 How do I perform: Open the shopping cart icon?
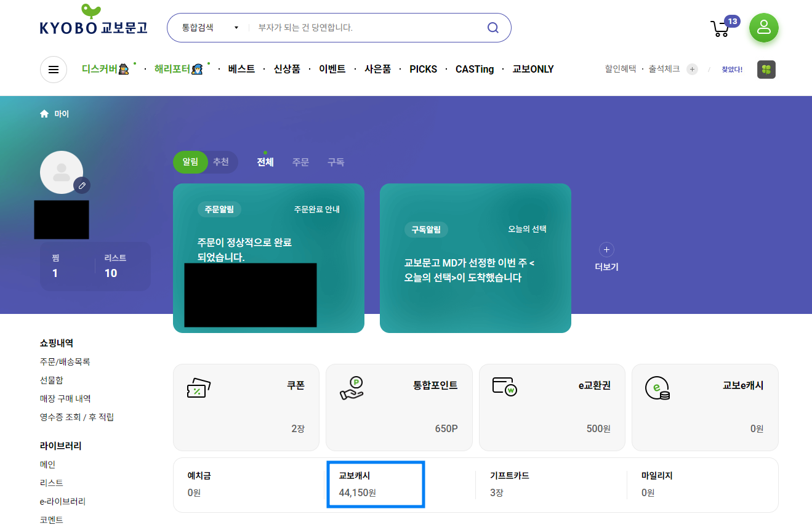tap(720, 29)
